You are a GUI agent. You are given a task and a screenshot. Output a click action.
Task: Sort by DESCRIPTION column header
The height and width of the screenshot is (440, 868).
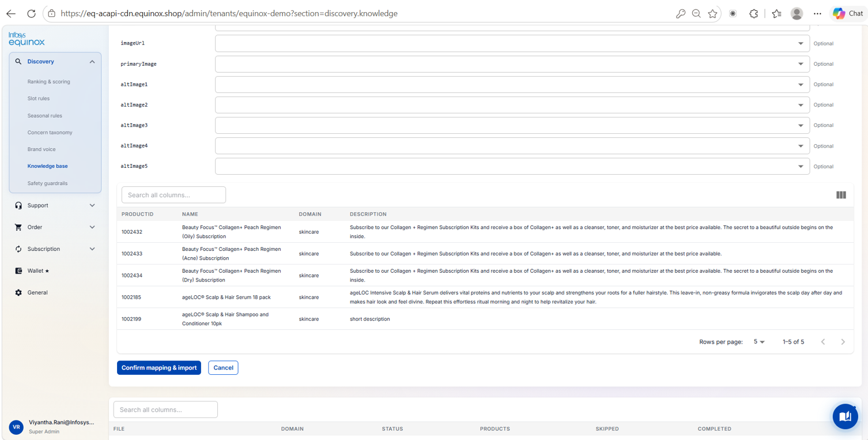[x=368, y=214]
